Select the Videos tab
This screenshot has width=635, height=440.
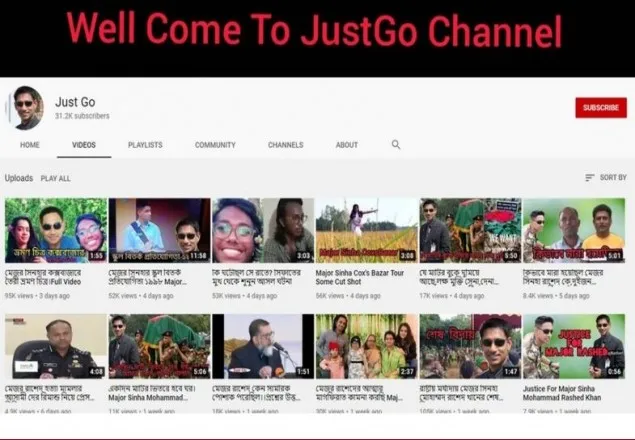(x=84, y=145)
